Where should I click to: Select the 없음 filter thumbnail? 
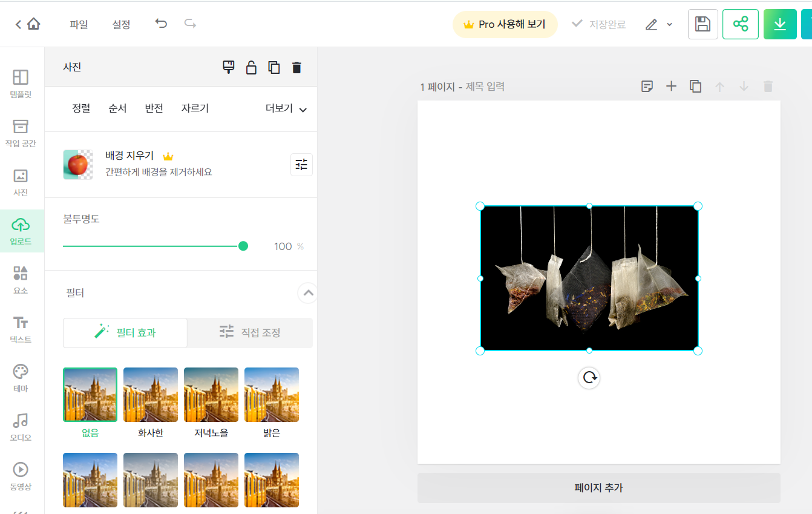90,395
